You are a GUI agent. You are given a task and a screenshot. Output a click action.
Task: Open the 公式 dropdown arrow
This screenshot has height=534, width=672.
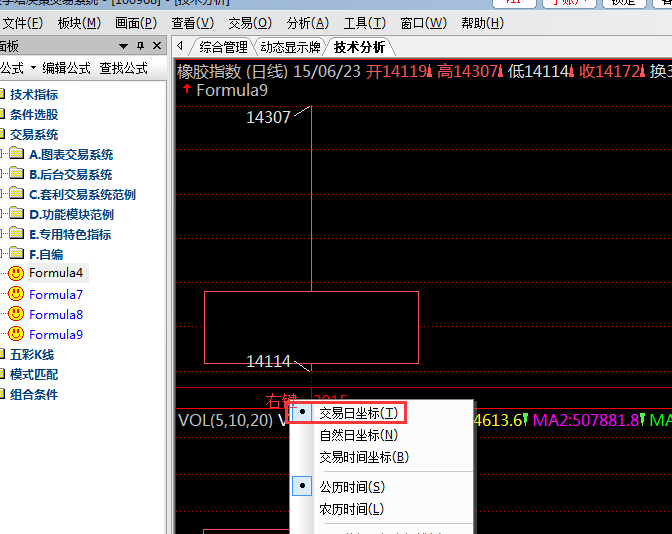[33, 68]
